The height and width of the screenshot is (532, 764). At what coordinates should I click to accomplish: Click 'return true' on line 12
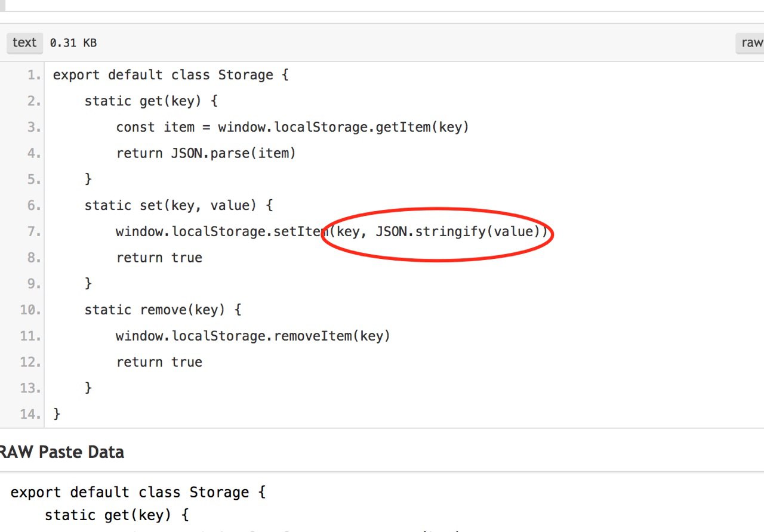click(159, 362)
